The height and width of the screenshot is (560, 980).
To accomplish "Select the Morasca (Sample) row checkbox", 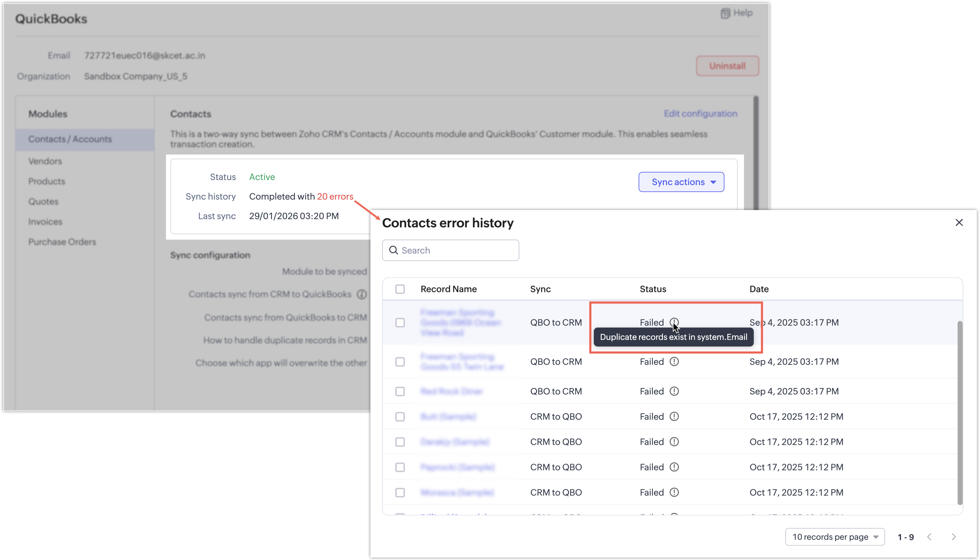I will (400, 493).
